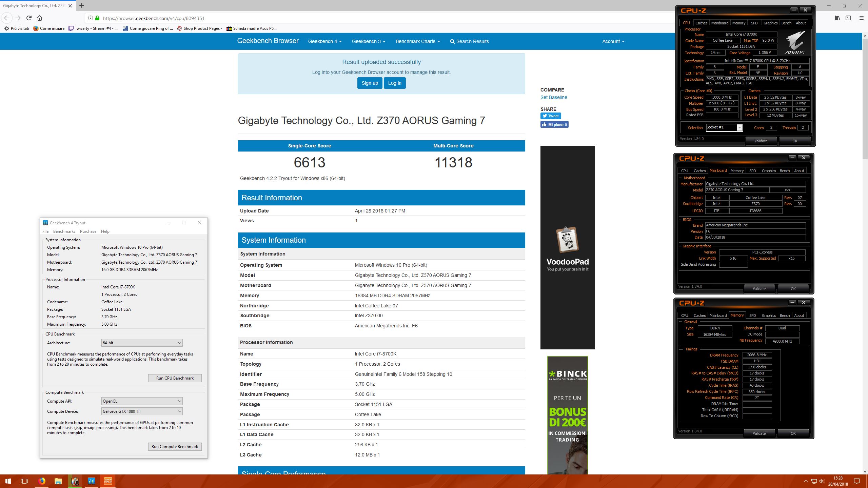Open Search Results in navbar
The width and height of the screenshot is (868, 488).
(469, 41)
